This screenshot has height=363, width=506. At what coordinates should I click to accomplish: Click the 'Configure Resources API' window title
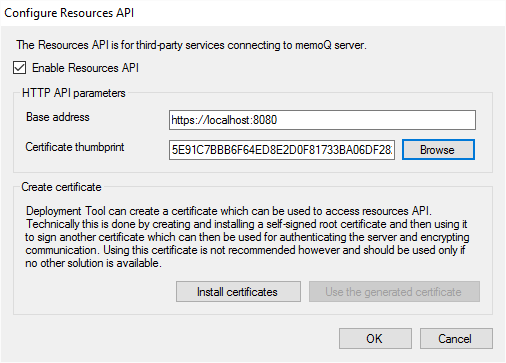tap(69, 13)
